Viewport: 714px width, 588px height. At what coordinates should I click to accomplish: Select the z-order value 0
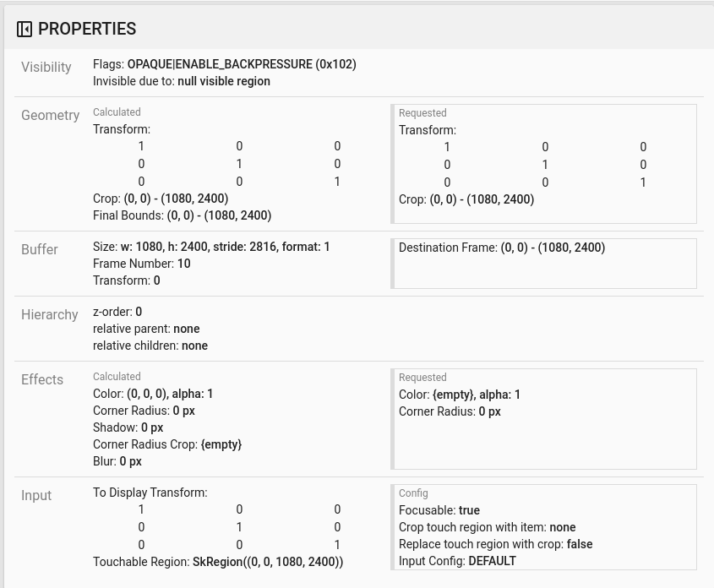click(x=138, y=312)
